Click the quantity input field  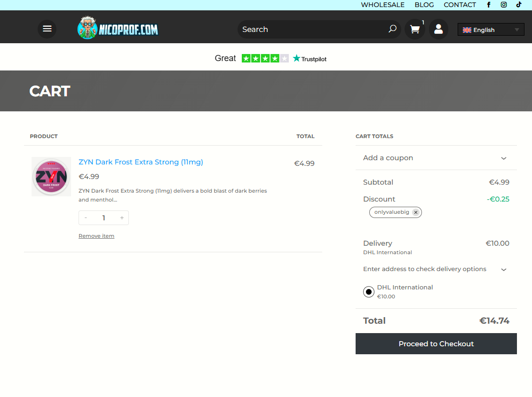coord(104,218)
